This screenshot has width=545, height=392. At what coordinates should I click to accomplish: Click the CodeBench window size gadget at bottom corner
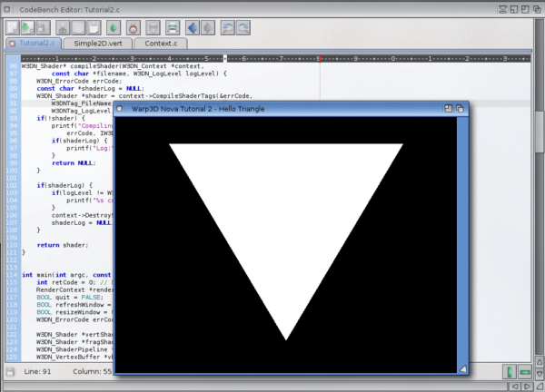point(540,386)
